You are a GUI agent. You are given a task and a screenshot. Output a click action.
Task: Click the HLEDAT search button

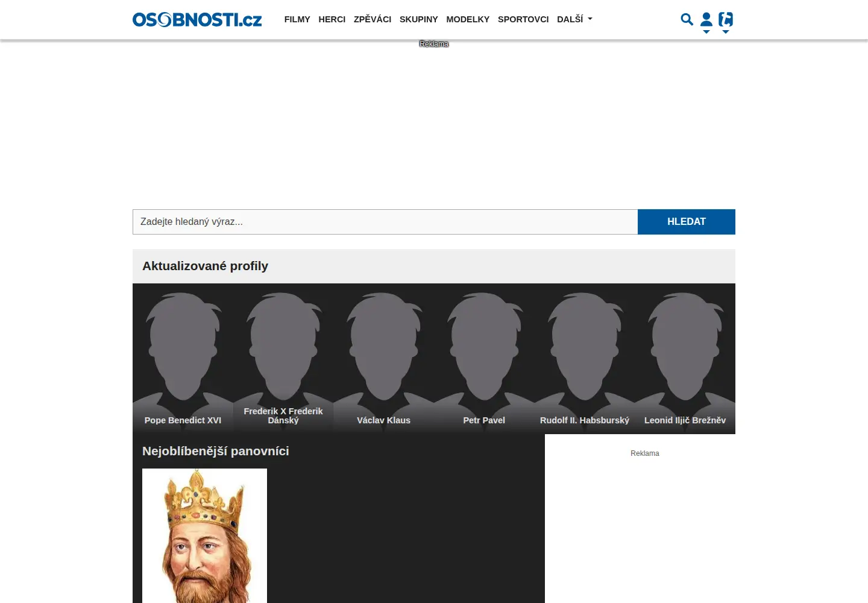(687, 222)
